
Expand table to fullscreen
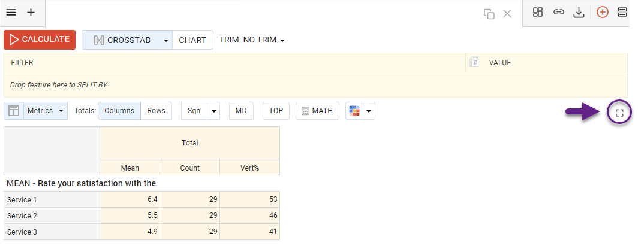[x=620, y=112]
